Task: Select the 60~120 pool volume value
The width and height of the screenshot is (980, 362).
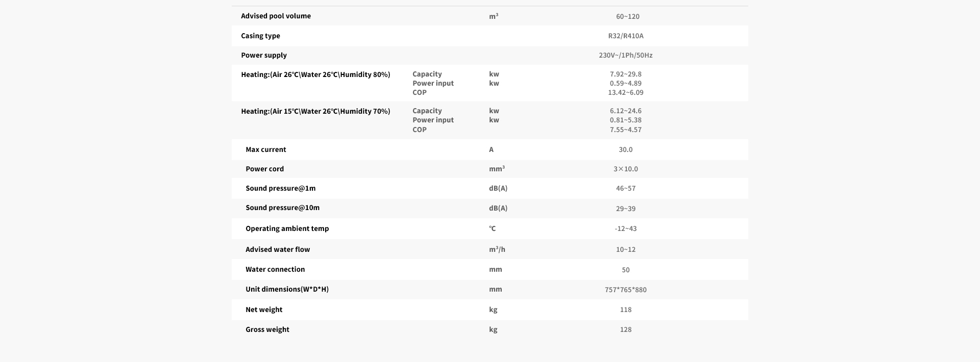Action: pos(627,16)
